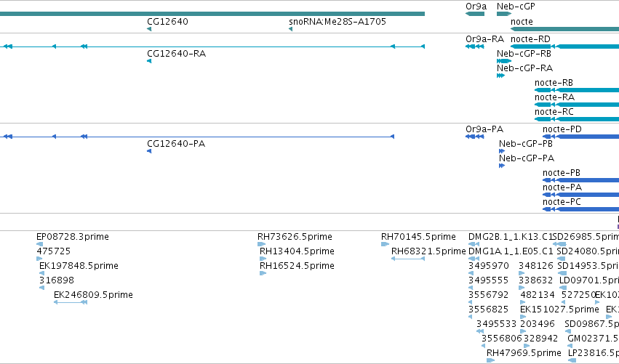
Task: Click the nocte gene label
Action: click(522, 22)
